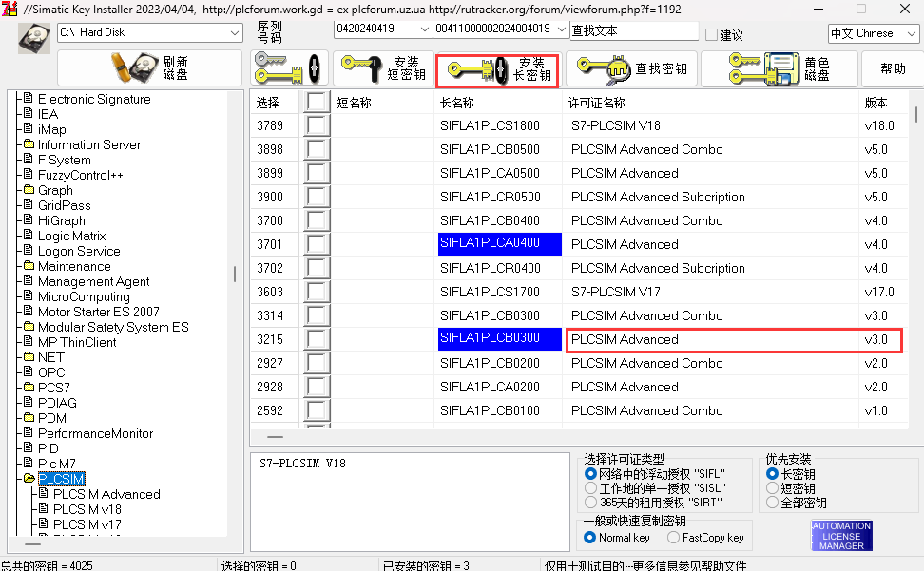Open the Maintenance folder in tree
The height and width of the screenshot is (571, 924).
(x=74, y=267)
